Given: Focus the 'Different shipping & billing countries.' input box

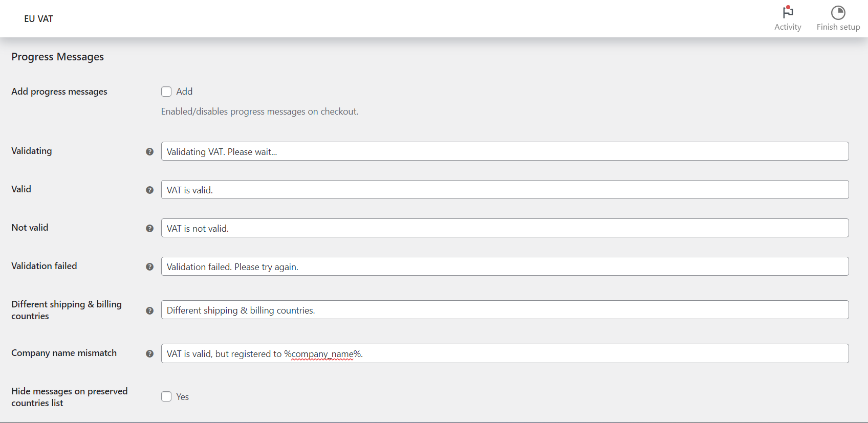Looking at the screenshot, I should [504, 310].
